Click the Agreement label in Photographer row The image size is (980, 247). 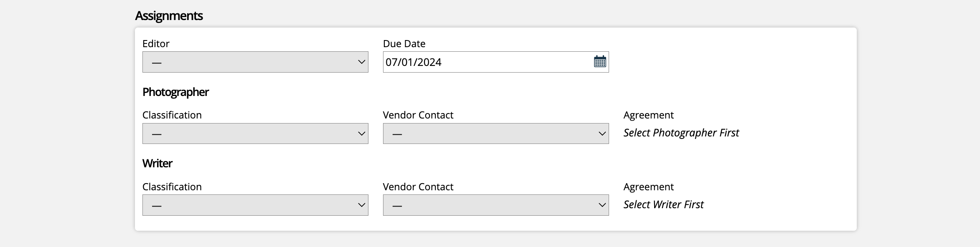click(648, 115)
